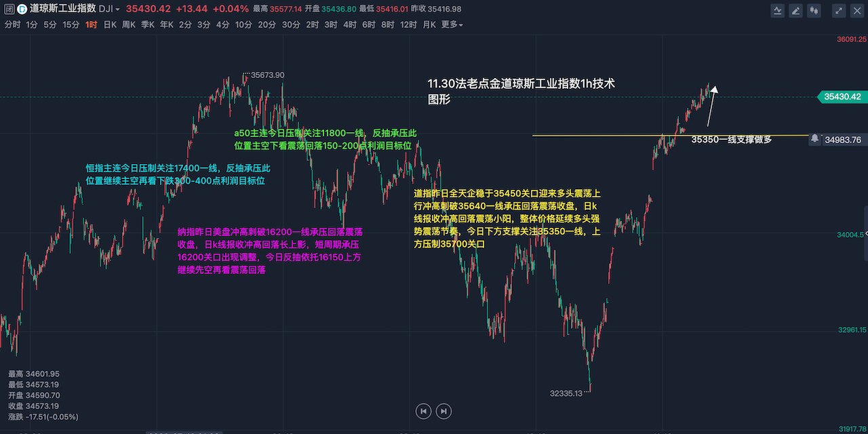Open the indicators panel icon

point(778,10)
